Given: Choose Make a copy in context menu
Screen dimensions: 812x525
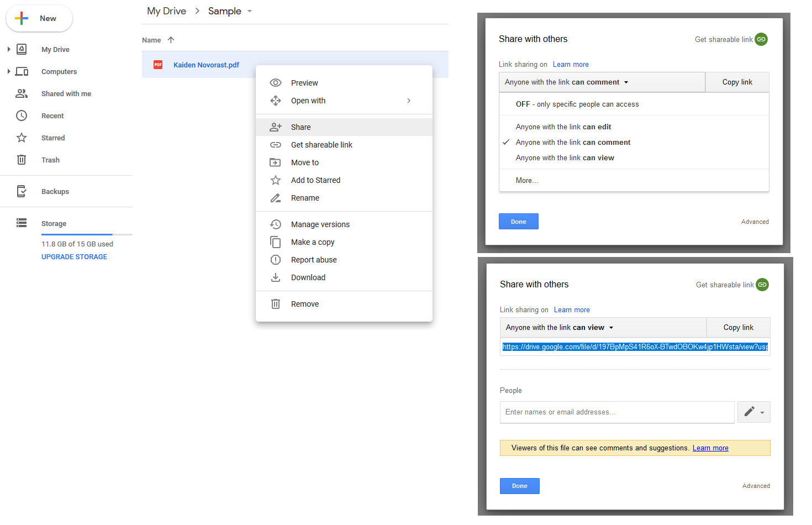Looking at the screenshot, I should click(x=312, y=243).
